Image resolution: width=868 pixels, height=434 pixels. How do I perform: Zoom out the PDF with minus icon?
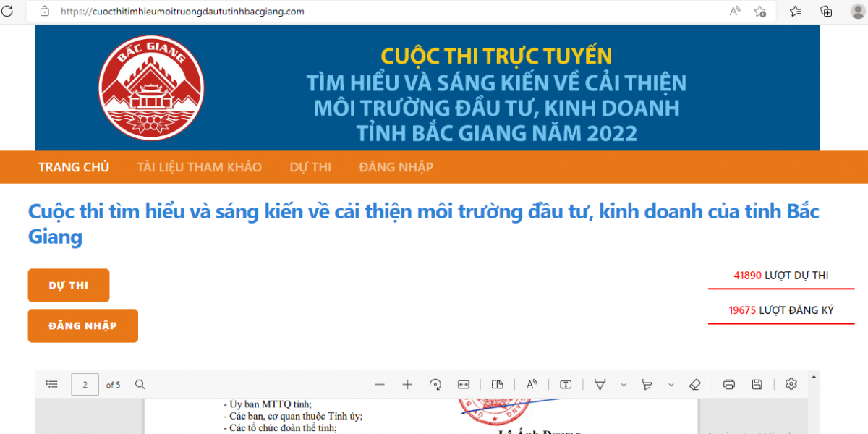pos(380,384)
